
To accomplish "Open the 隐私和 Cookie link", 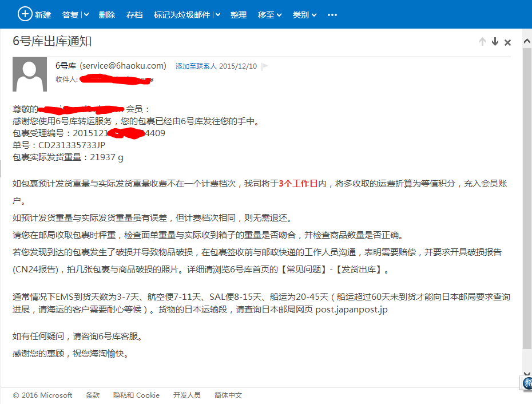I will click(136, 395).
